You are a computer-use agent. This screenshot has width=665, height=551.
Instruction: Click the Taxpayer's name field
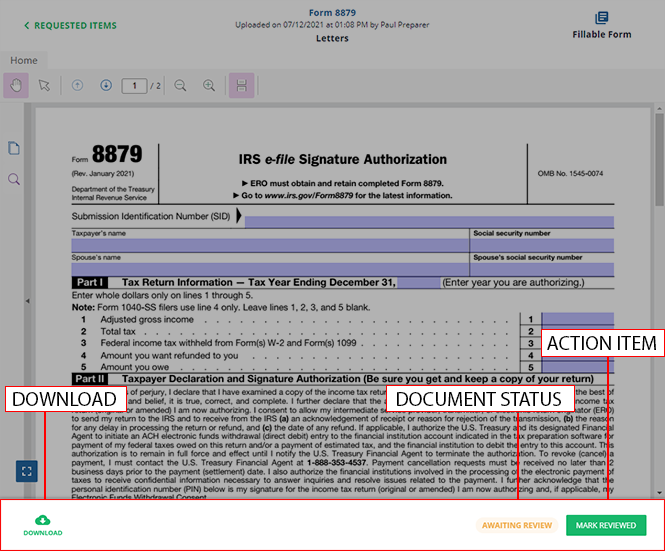(270, 245)
